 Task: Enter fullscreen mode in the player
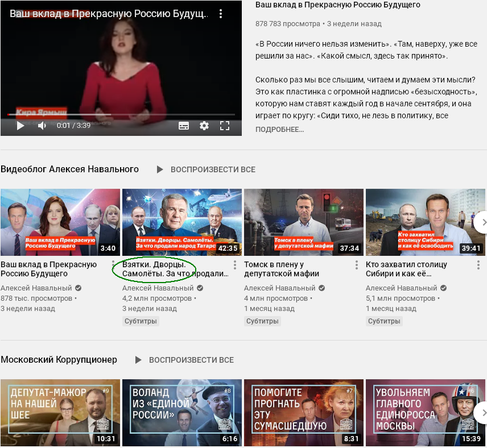tap(225, 126)
